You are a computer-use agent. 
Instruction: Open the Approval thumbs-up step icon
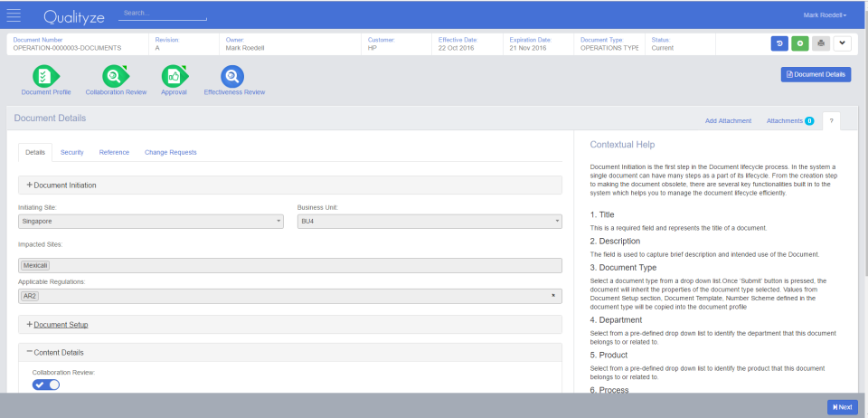[x=175, y=76]
